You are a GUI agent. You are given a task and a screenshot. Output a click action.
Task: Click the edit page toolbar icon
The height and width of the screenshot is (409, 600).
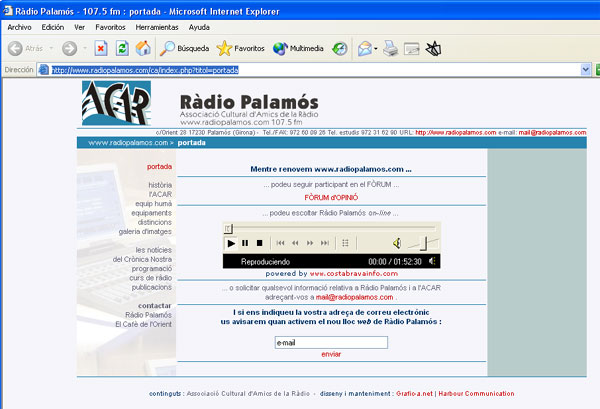tap(412, 49)
